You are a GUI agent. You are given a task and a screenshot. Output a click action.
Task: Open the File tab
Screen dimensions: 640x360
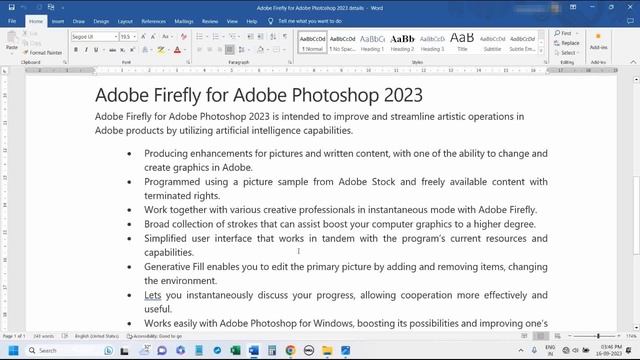(12, 21)
